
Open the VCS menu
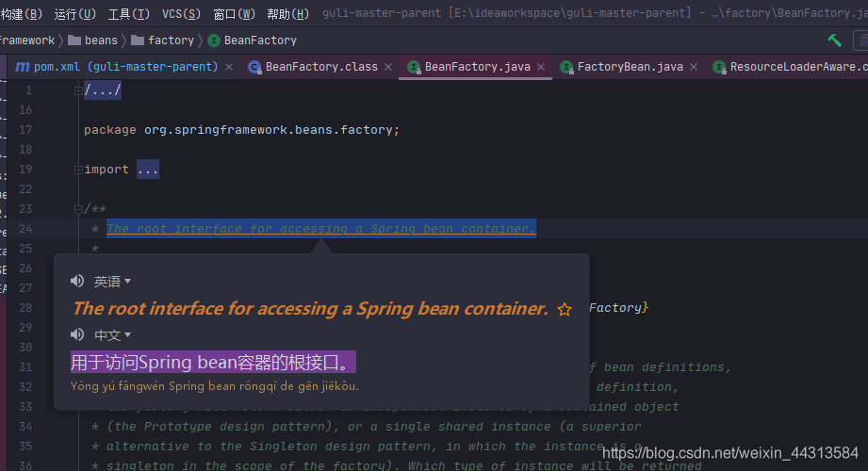pos(181,14)
